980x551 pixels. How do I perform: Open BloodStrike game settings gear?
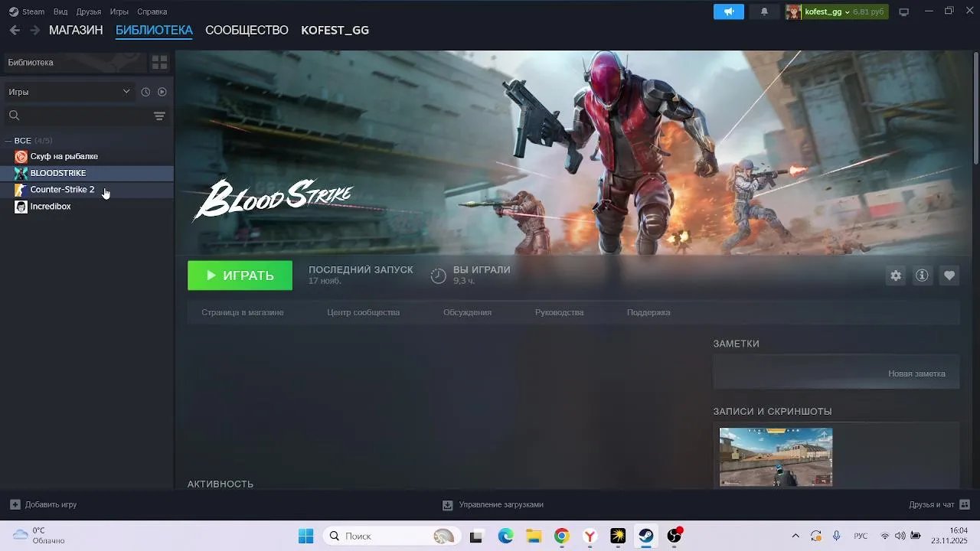(896, 275)
